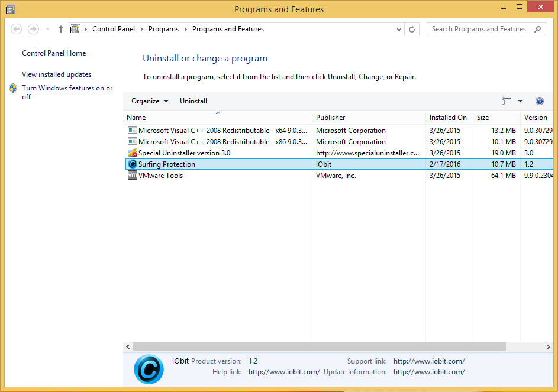Click the 13.2 MB size cell

coord(503,131)
